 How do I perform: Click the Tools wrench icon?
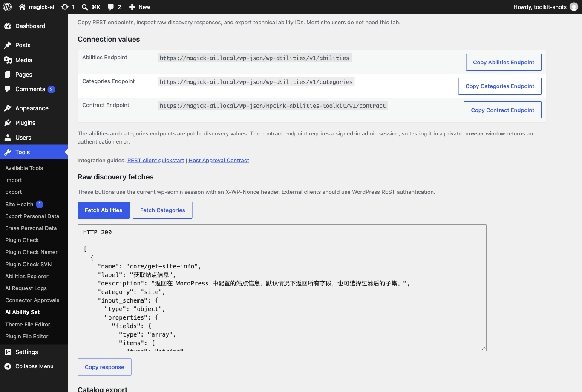click(x=8, y=152)
